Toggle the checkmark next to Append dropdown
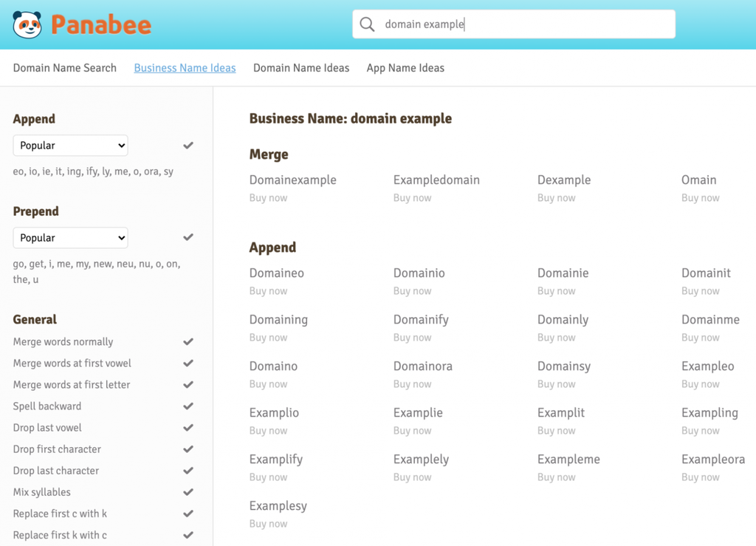The image size is (756, 546). pyautogui.click(x=188, y=146)
